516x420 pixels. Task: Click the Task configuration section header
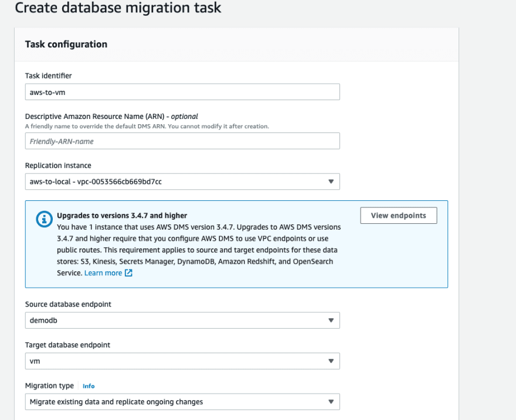click(66, 44)
